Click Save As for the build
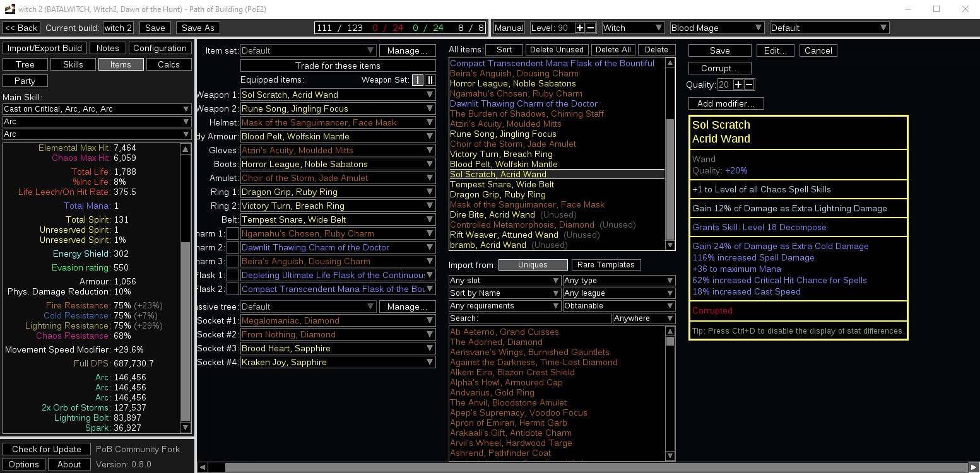Viewport: 980px width, 473px height. (x=198, y=28)
